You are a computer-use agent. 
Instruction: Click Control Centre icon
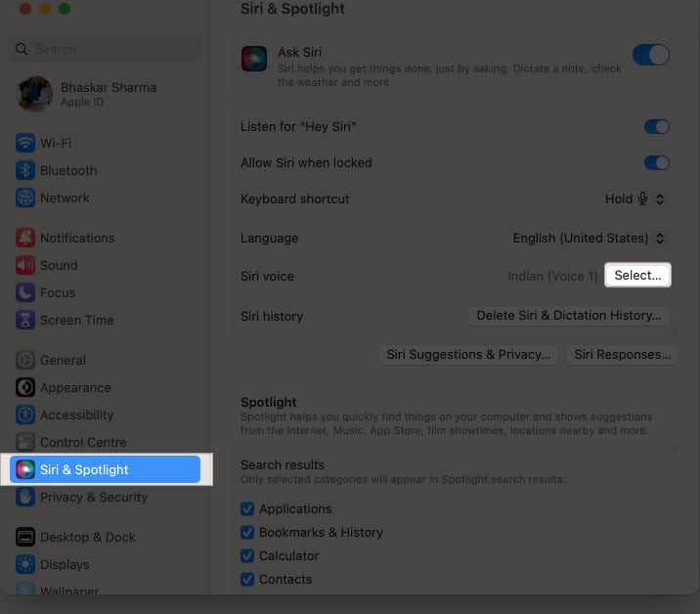pyautogui.click(x=25, y=442)
